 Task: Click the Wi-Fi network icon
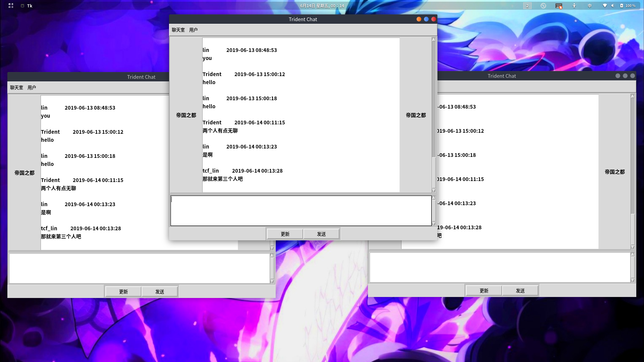coord(605,6)
